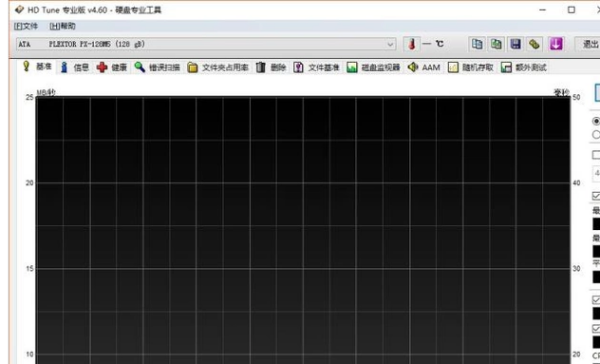This screenshot has height=364, width=600.
Task: Click the icon on 额外测试 tab
Action: pyautogui.click(x=506, y=67)
